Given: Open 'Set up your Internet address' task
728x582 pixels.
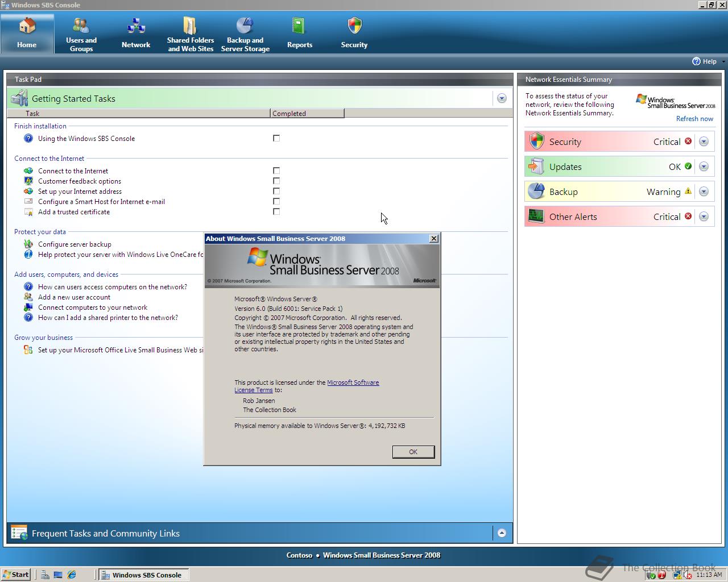Looking at the screenshot, I should 80,192.
